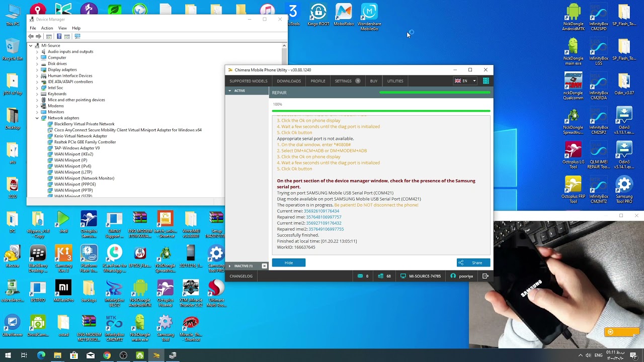Viewport: 644px width, 362px height.
Task: Click the credits icon showing 68
Action: pos(381,276)
